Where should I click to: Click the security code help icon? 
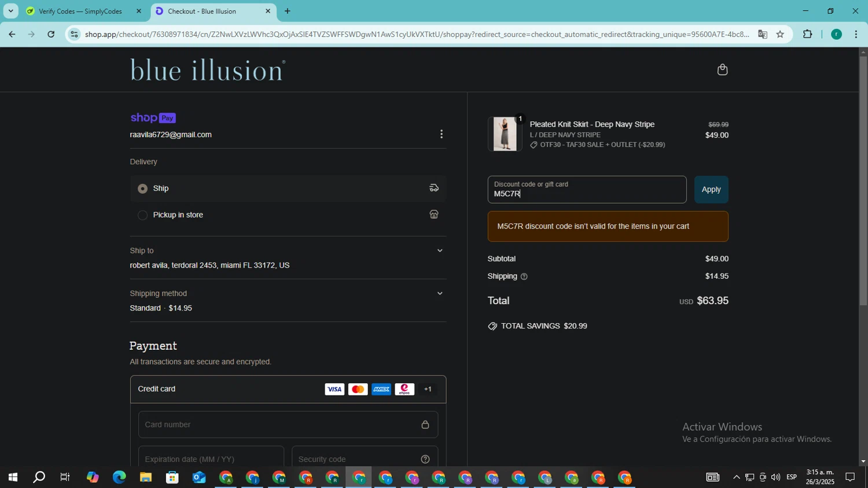pyautogui.click(x=425, y=459)
